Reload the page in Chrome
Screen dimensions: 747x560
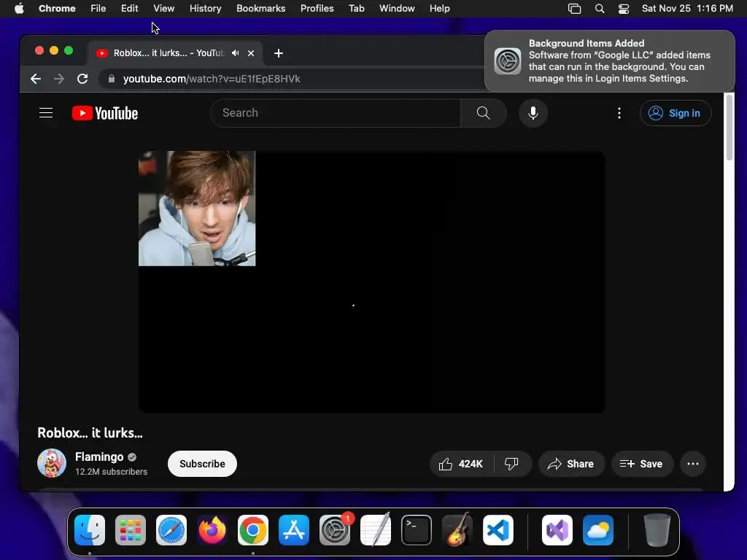82,79
